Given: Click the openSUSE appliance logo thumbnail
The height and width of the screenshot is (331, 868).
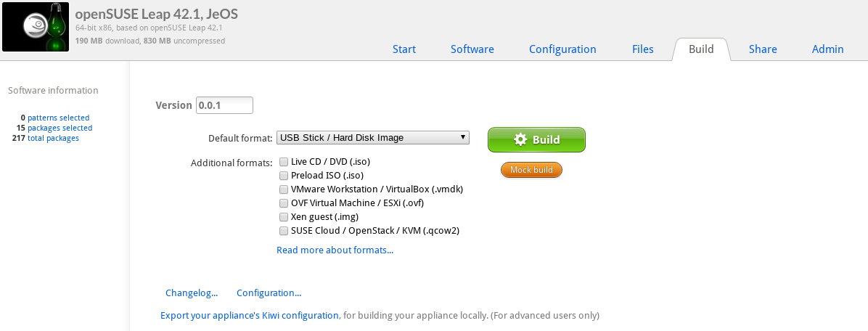Looking at the screenshot, I should (x=35, y=28).
